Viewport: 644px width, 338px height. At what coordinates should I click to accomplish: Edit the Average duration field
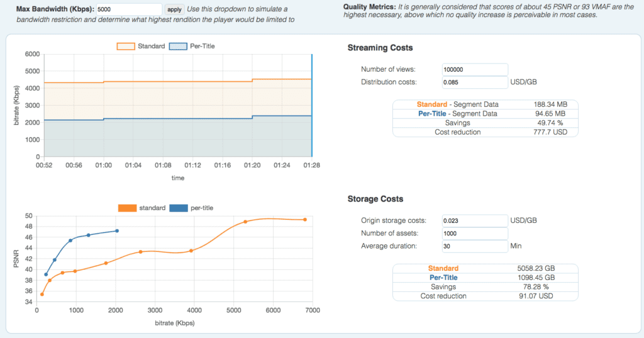475,246
